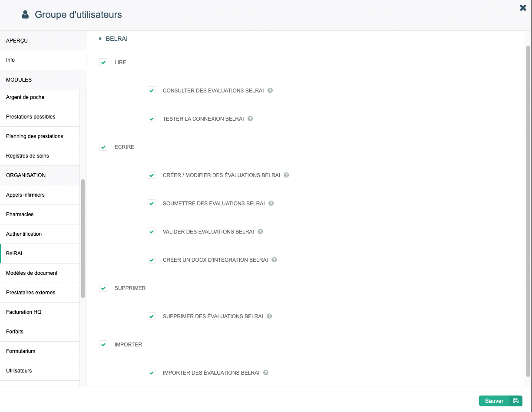
Task: Toggle Supprimer des évaluations BelRAI checkbox
Action: point(152,316)
